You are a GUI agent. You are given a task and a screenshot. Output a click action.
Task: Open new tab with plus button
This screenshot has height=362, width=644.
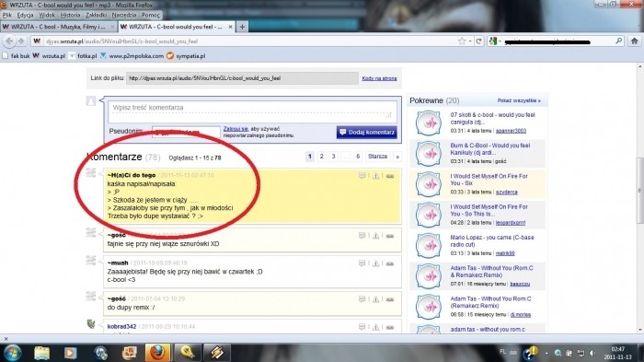tap(242, 27)
